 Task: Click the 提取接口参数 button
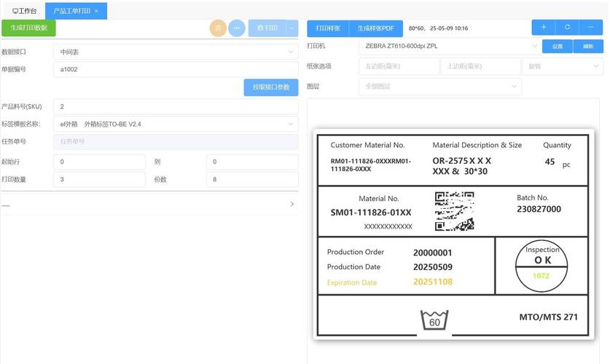coord(271,87)
